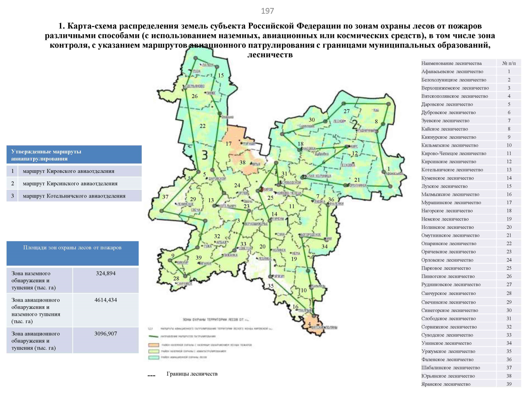Click district number 15 at the map's north
532x399 pixels.
coord(221,75)
